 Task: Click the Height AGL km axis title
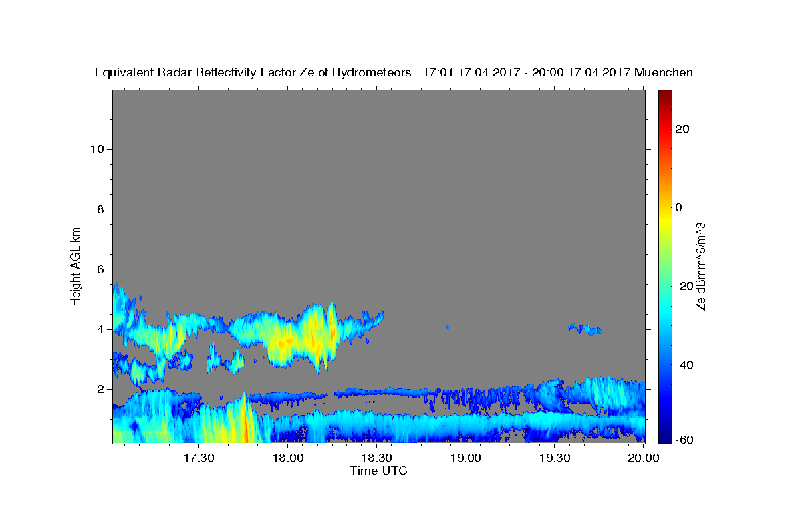tap(76, 265)
